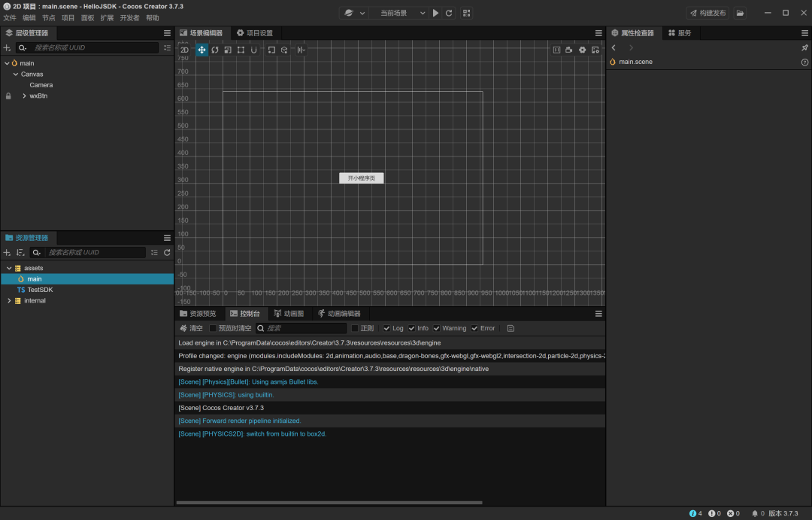
Task: Open the 帮助 menu
Action: coord(152,18)
